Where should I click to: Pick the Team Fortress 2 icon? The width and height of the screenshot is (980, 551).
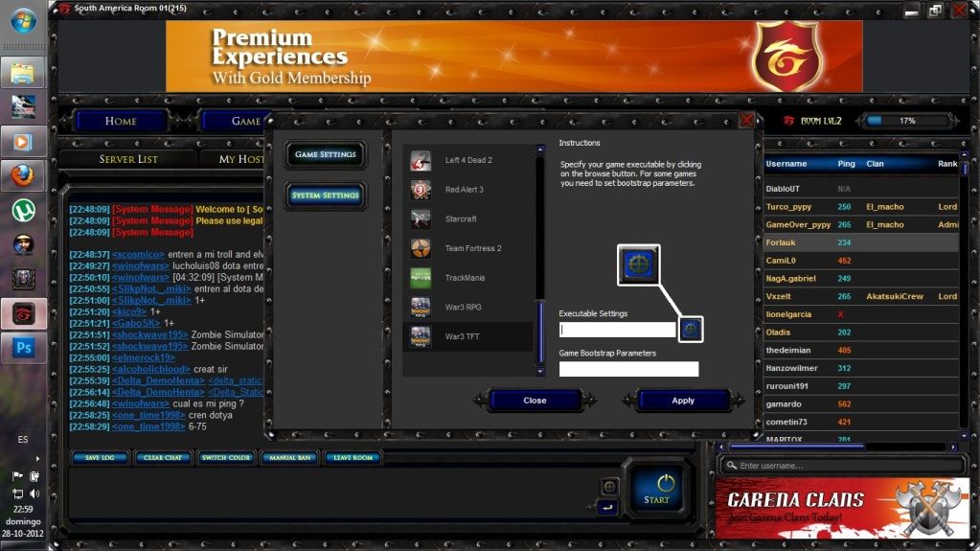421,248
